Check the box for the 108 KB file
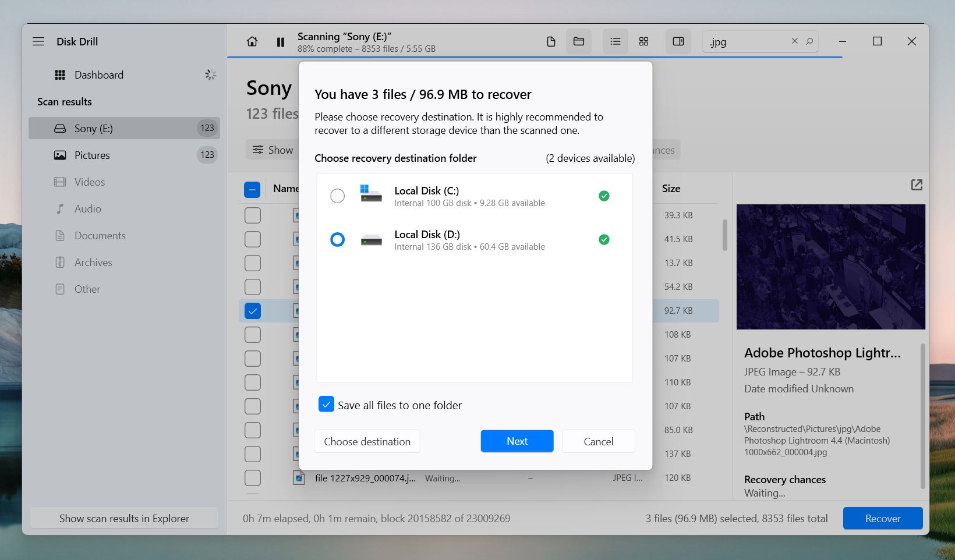This screenshot has width=955, height=560. pyautogui.click(x=253, y=335)
